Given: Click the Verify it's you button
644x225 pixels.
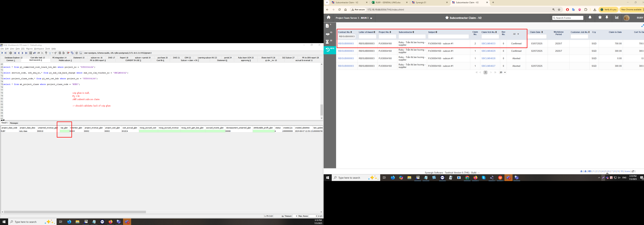Looking at the screenshot, I should (x=609, y=10).
